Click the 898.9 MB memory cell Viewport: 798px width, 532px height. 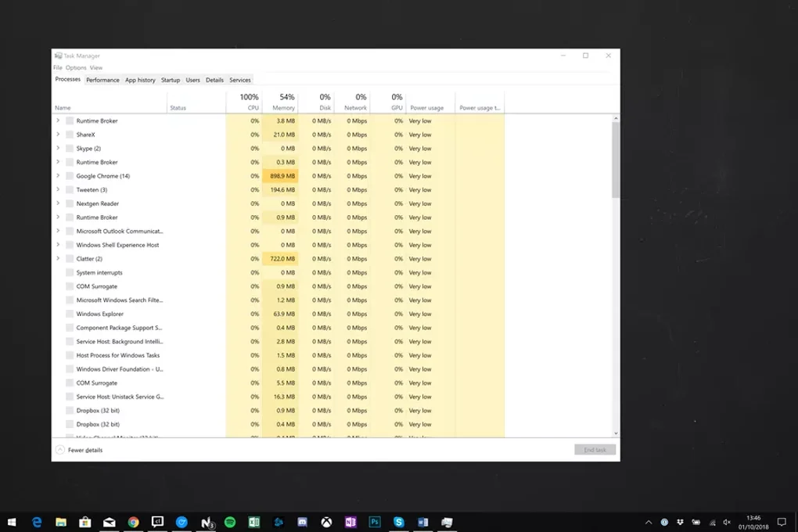280,176
